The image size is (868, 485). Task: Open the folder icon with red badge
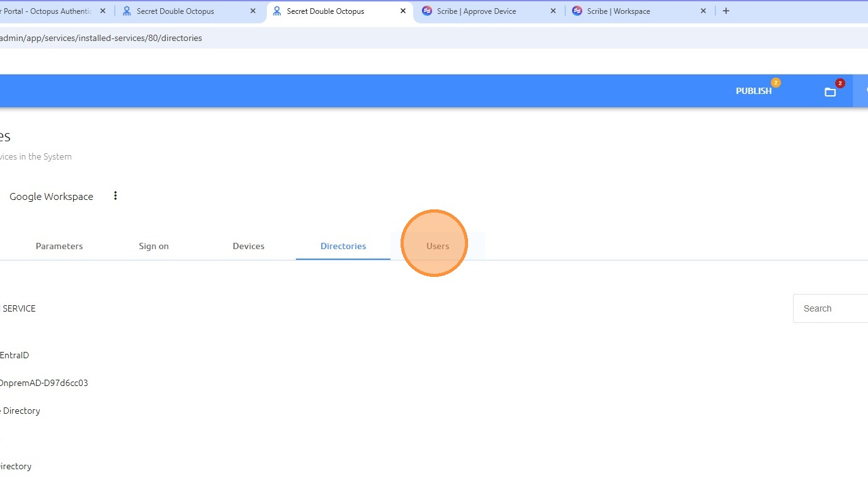pos(830,92)
